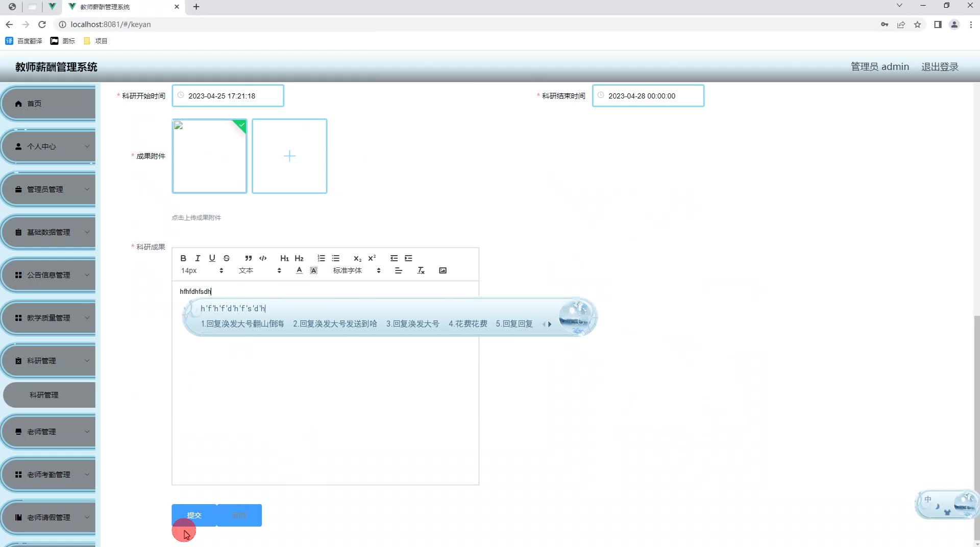The height and width of the screenshot is (547, 980).
Task: Click the page vertical scrollbar
Action: click(977, 428)
